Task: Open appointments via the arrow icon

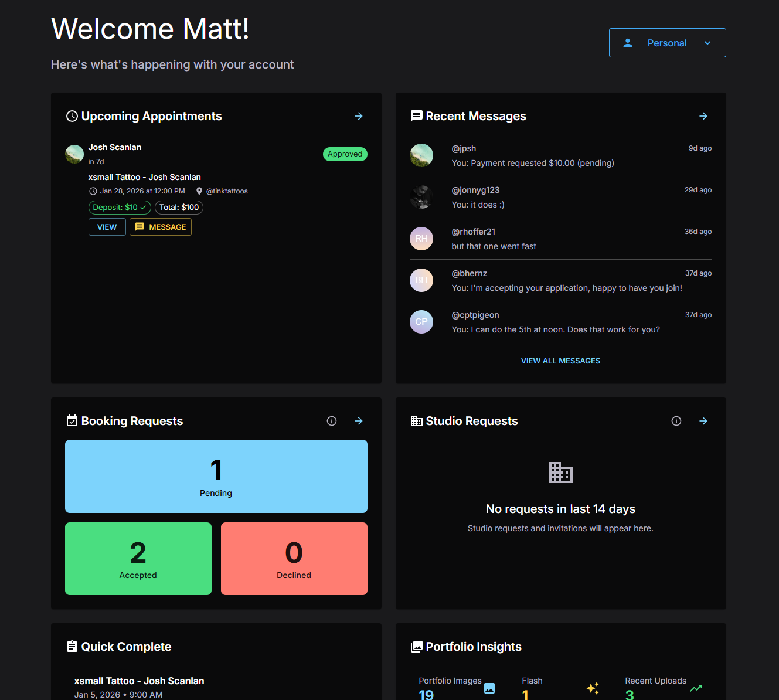Action: (358, 116)
